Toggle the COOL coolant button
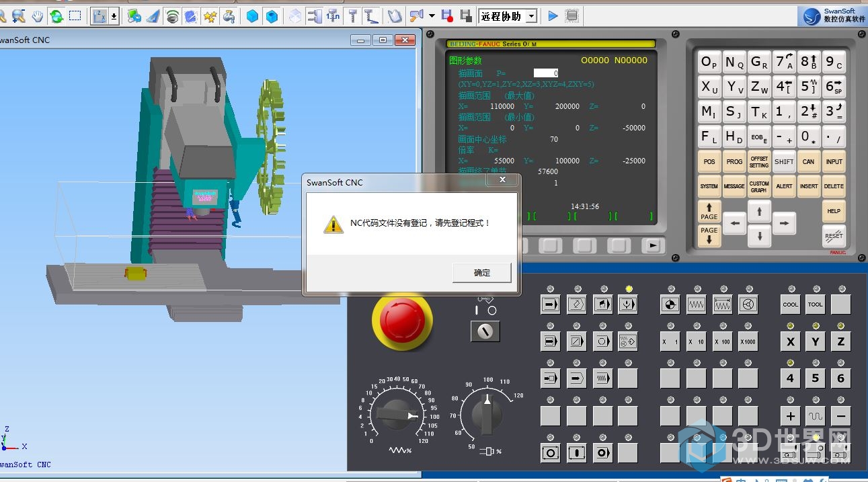The image size is (868, 482). (x=790, y=305)
